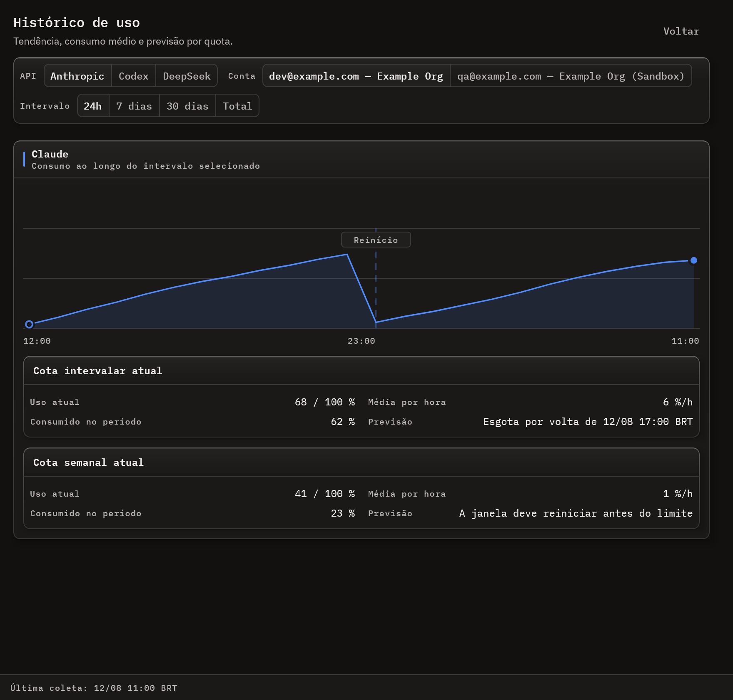Choose the 24h interval
This screenshot has width=733, height=700.
click(93, 106)
